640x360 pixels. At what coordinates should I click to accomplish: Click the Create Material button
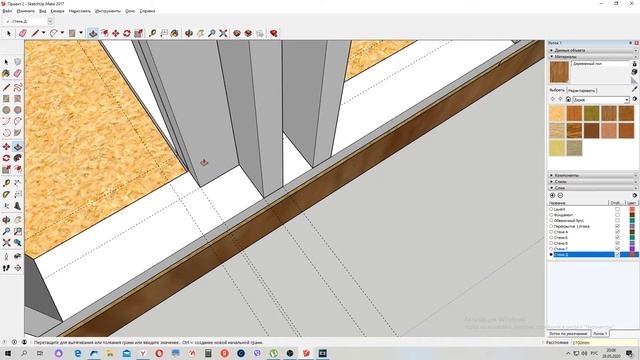click(x=634, y=72)
